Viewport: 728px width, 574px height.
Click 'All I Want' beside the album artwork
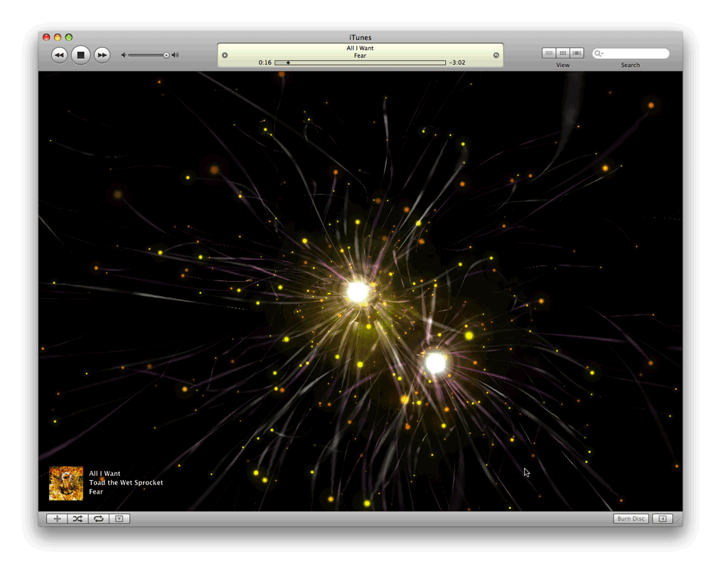tap(105, 474)
